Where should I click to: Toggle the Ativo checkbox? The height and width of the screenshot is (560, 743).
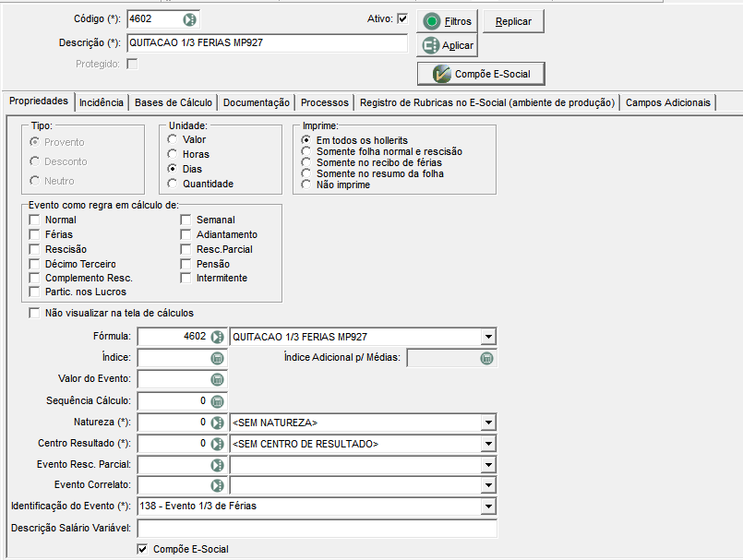402,19
